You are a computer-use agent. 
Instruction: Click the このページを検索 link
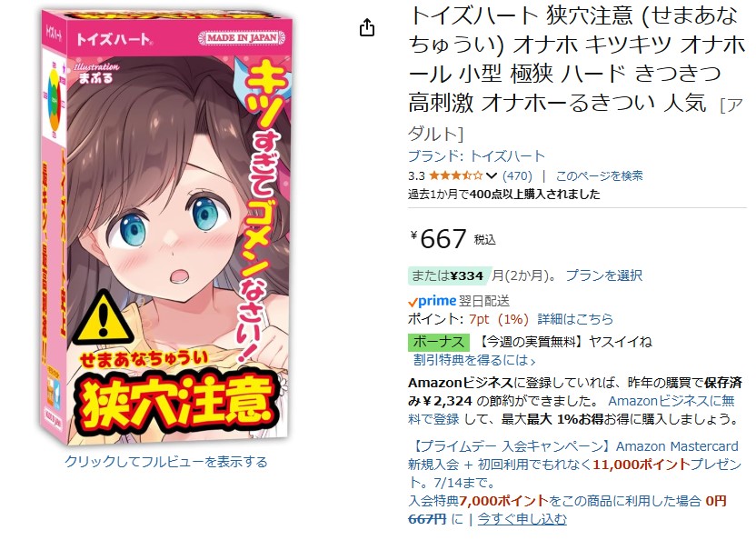coord(599,175)
